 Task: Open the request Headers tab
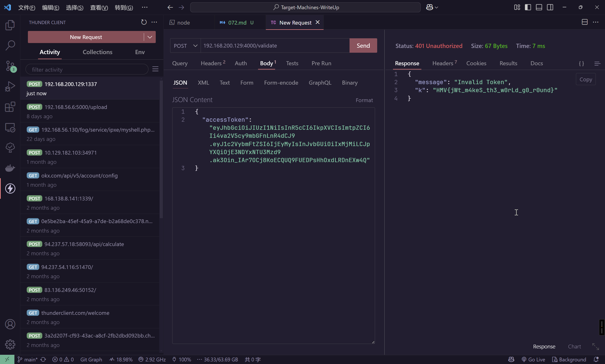(x=213, y=63)
